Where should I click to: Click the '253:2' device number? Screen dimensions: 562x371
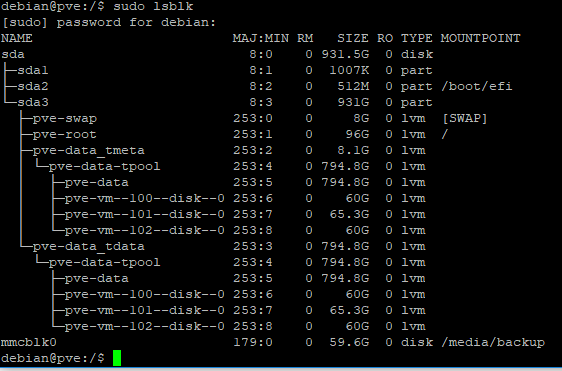[253, 151]
